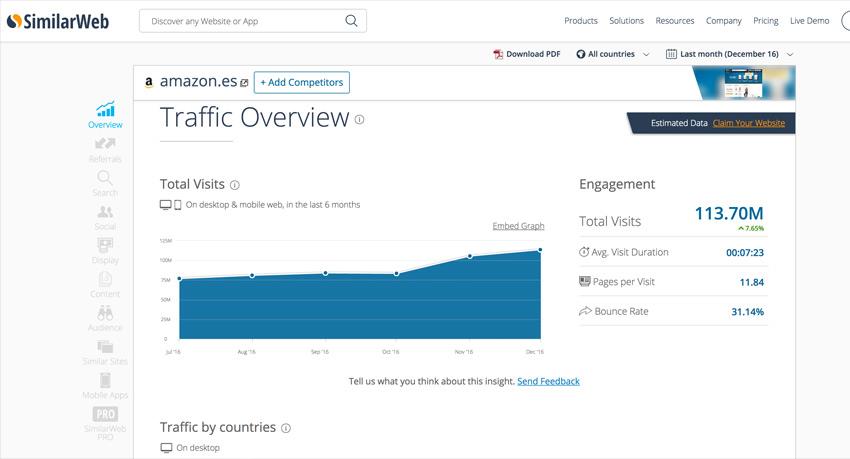The height and width of the screenshot is (459, 850).
Task: Click the Claim Your Website link
Action: coord(749,123)
